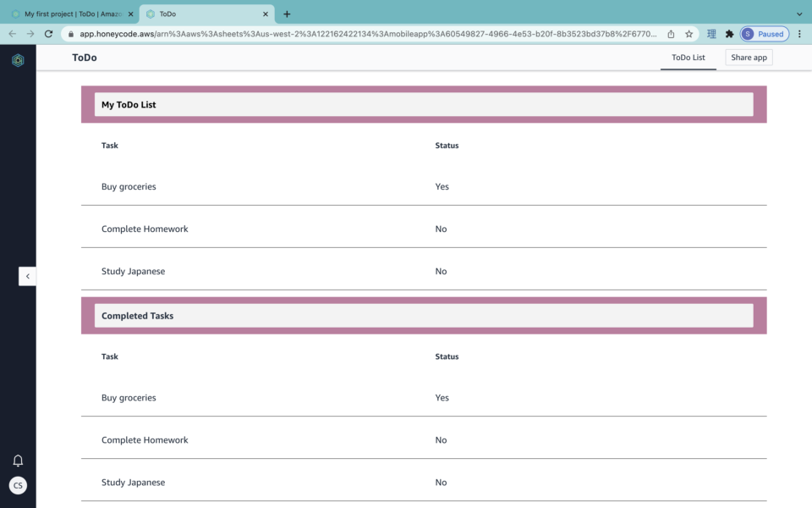Viewport: 812px width, 508px height.
Task: Switch to the ToDo List tab
Action: [688, 58]
